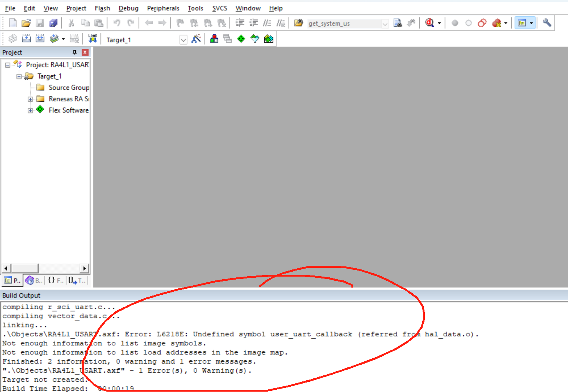Viewport: 568px width, 392px height.
Task: Collapse the Project: RA4L1_USART tree node
Action: tap(8, 65)
